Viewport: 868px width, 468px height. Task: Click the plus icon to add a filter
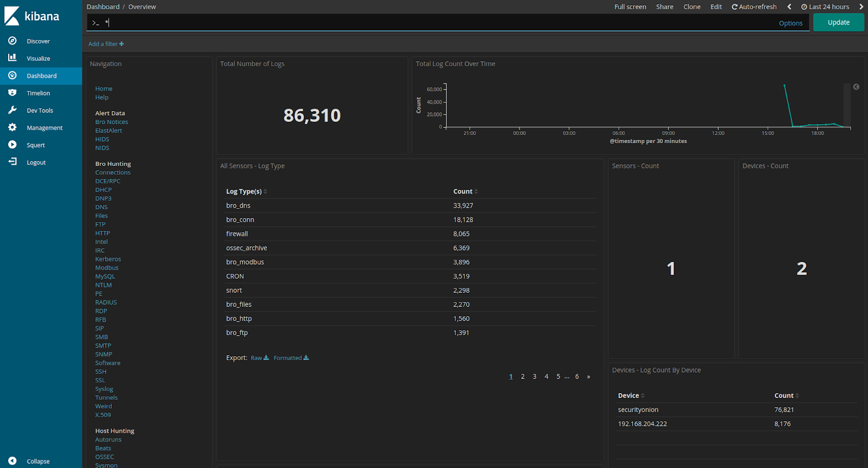tap(122, 44)
